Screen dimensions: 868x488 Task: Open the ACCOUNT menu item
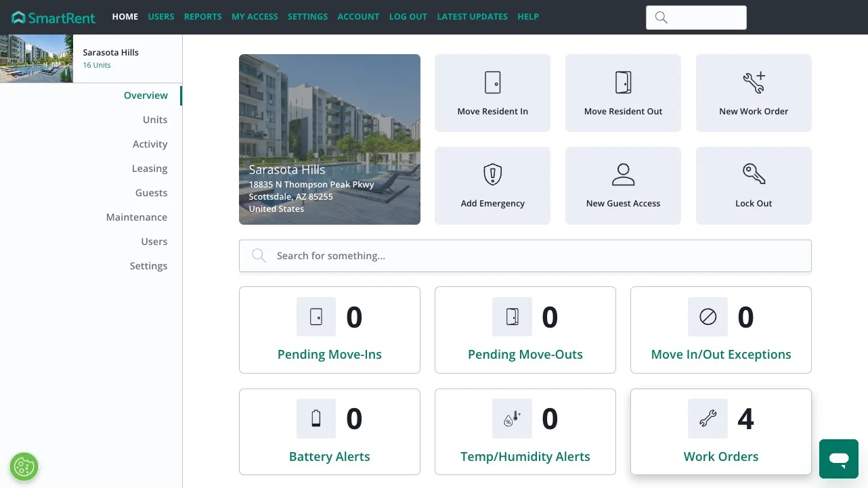(x=358, y=17)
